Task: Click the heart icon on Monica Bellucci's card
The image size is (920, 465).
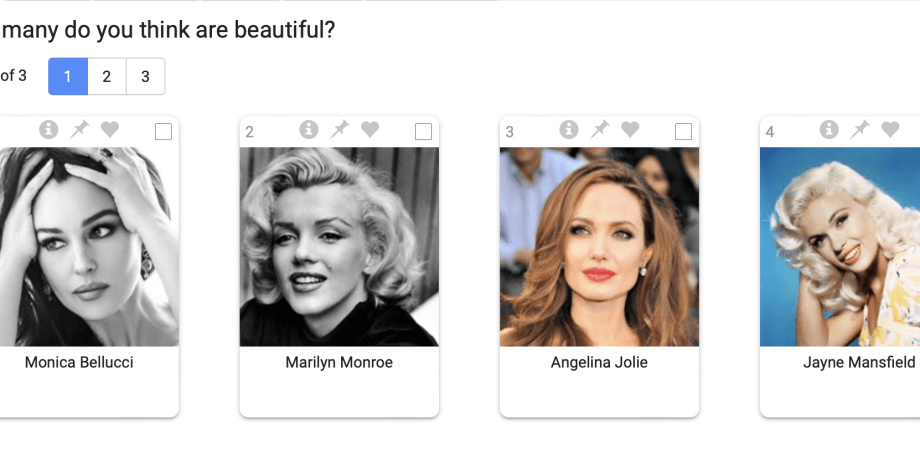Action: 110,129
